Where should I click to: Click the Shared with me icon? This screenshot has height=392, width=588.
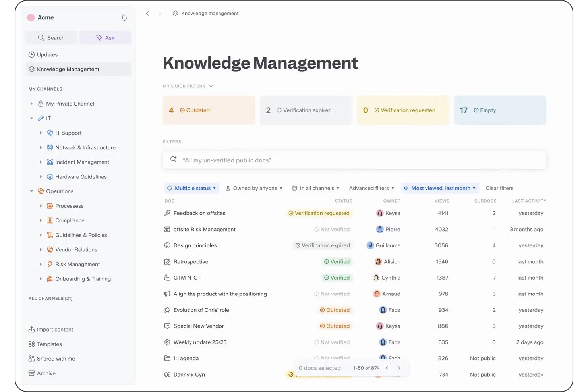[x=31, y=359]
